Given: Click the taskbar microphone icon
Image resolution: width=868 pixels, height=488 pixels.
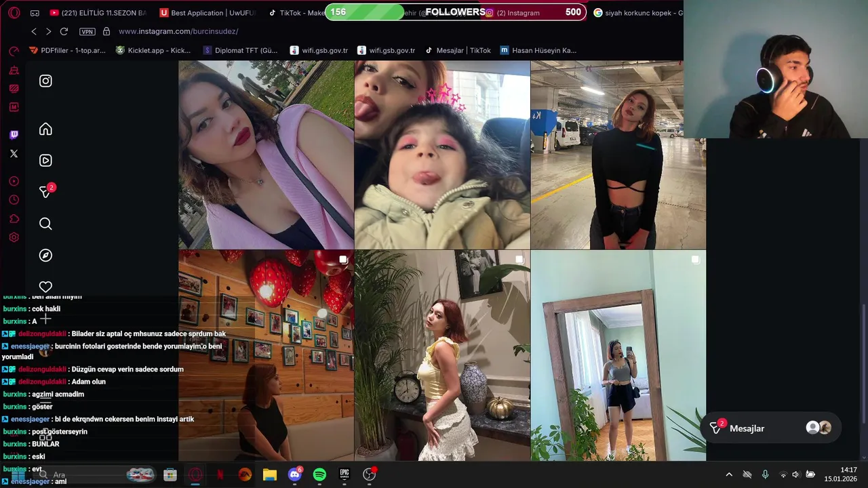Looking at the screenshot, I should [765, 474].
